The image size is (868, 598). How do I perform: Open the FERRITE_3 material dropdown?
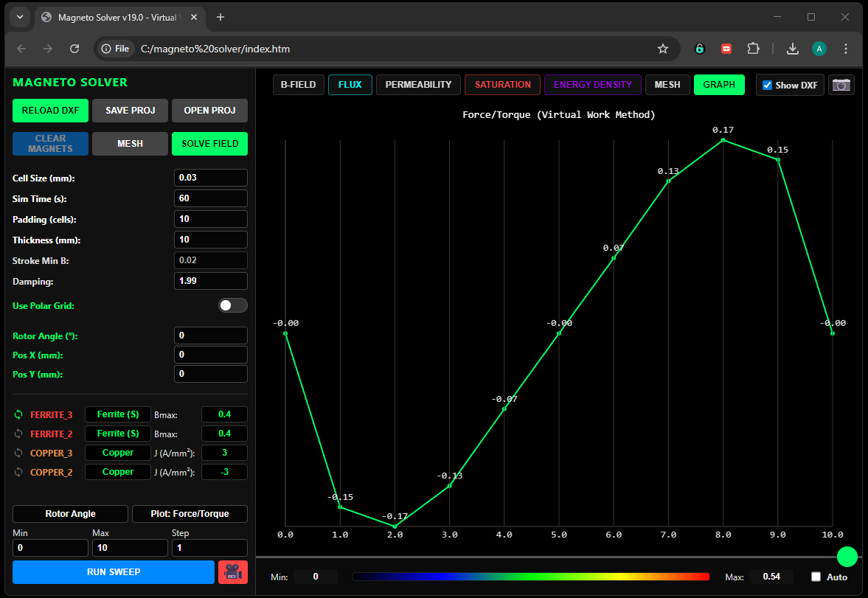[x=118, y=414]
